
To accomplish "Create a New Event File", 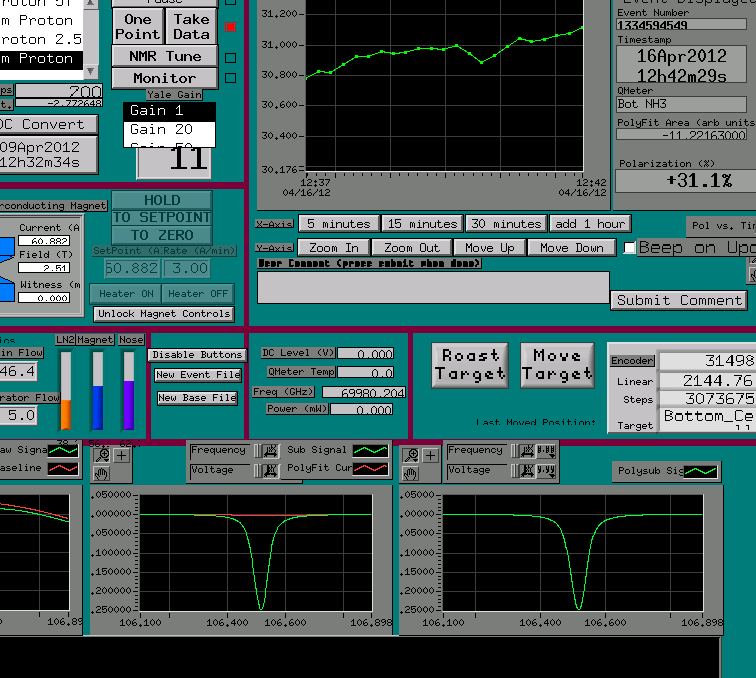I will tap(198, 375).
